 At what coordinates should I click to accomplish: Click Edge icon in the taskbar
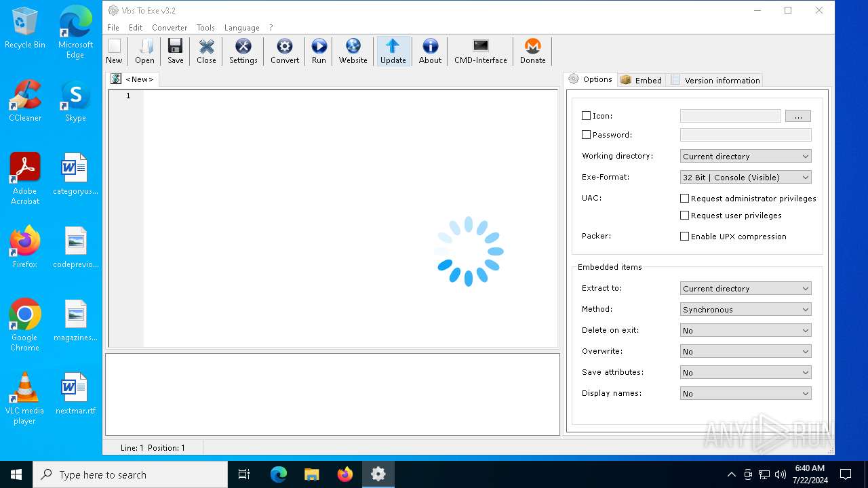279,474
